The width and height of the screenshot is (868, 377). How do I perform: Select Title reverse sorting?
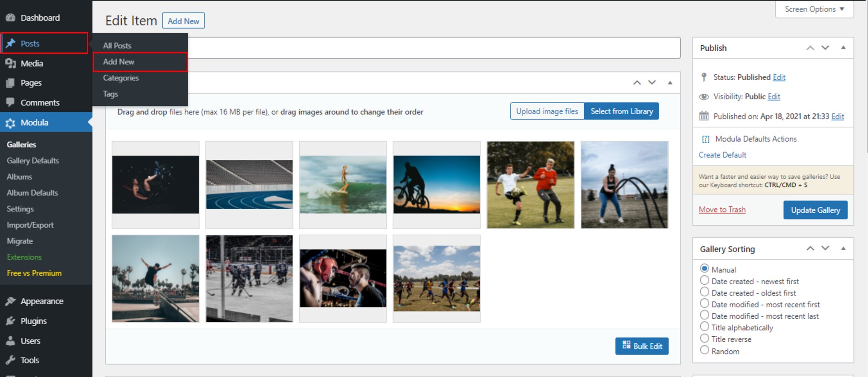(x=704, y=339)
